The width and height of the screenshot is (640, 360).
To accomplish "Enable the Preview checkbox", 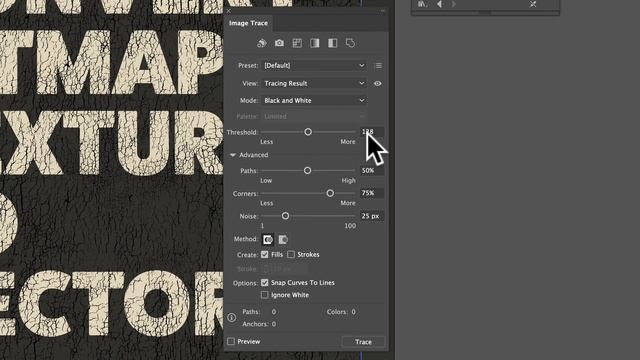I will click(231, 341).
